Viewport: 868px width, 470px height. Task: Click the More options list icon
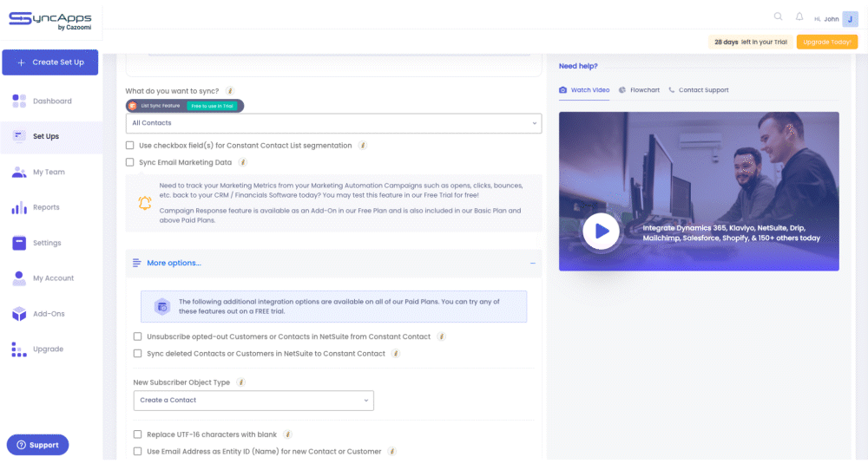point(137,263)
